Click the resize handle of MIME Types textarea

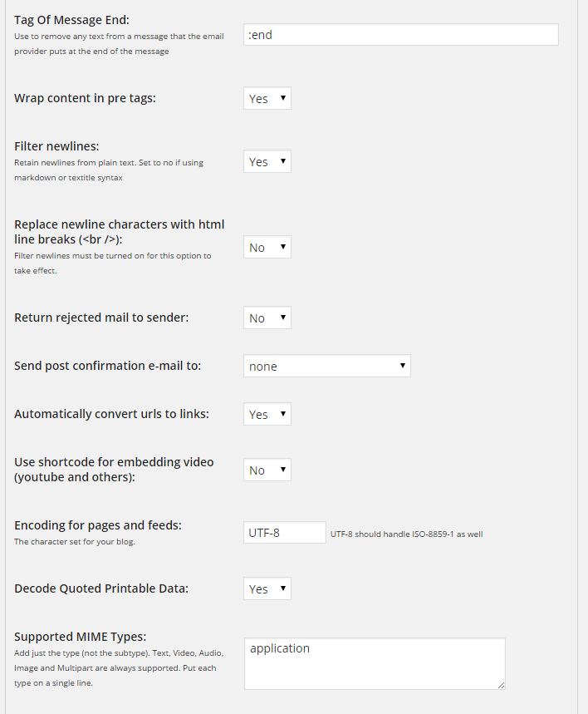click(x=501, y=685)
